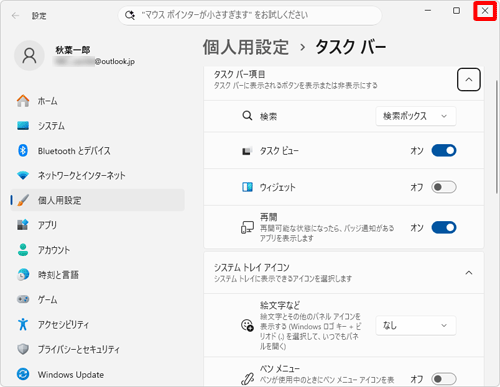Turn on the ペン メニュー toggle
Viewport: 500px width, 387px height.
[444, 379]
